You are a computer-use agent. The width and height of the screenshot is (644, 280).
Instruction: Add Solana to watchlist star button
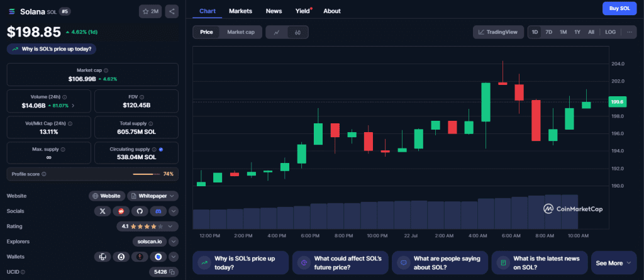pos(150,11)
